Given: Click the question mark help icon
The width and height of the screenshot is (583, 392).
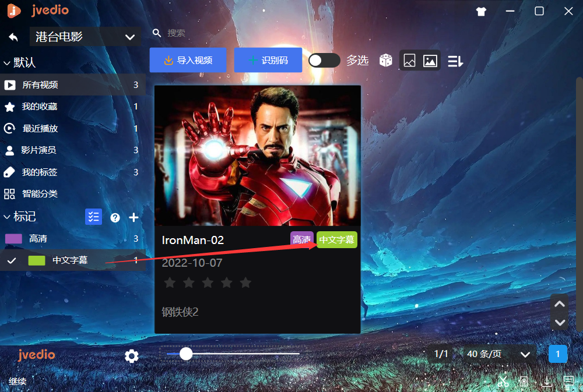Looking at the screenshot, I should tap(115, 218).
